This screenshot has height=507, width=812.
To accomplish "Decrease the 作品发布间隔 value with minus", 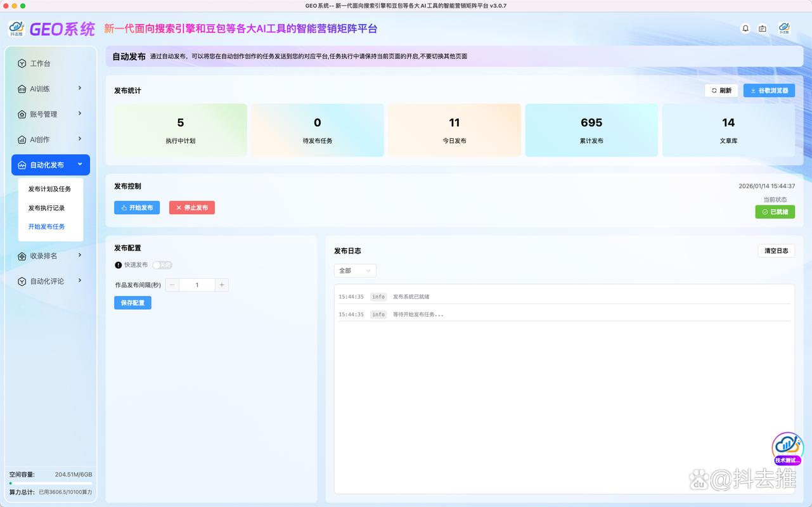I will tap(172, 285).
